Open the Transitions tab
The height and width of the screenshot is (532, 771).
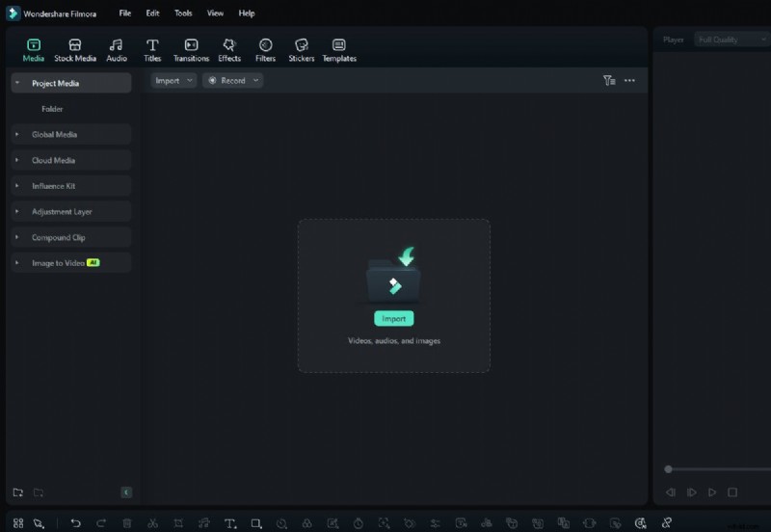(x=191, y=51)
